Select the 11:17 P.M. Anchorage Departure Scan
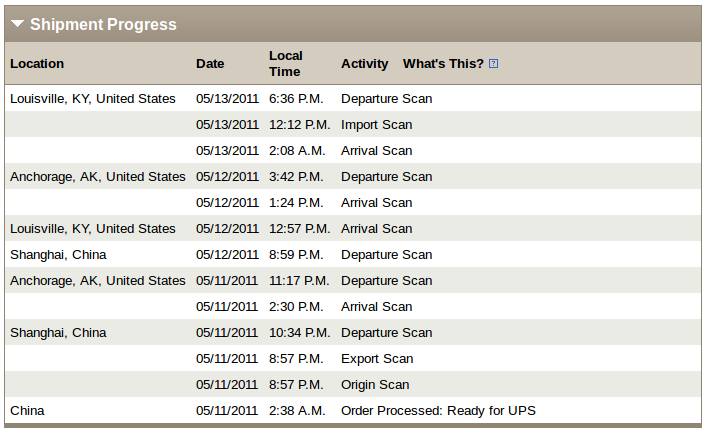The height and width of the screenshot is (434, 709). pos(353,280)
